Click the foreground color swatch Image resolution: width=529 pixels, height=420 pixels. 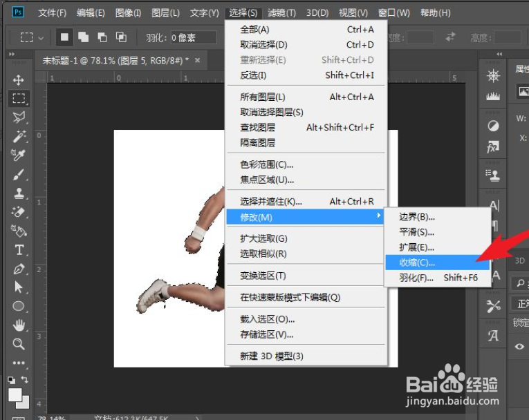15,394
